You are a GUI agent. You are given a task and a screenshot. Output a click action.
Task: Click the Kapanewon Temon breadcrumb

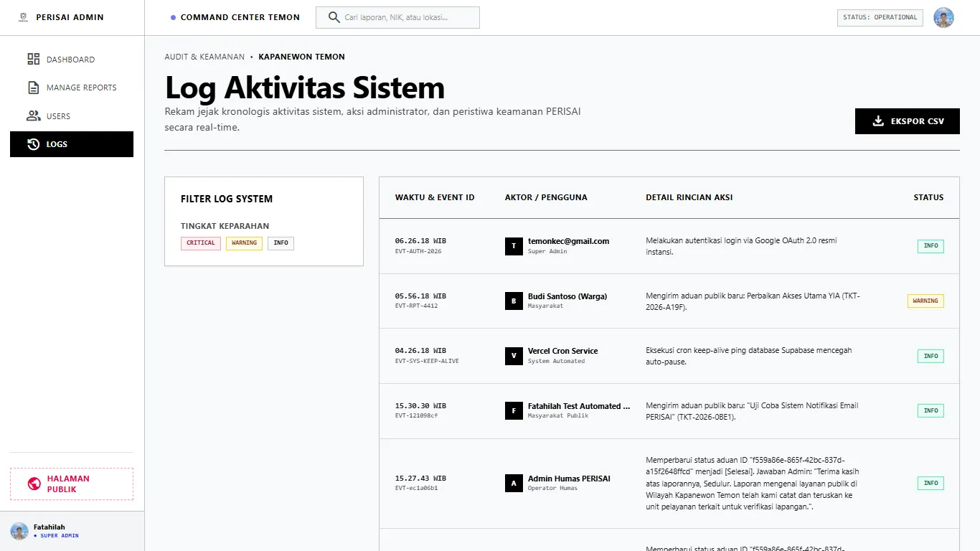[x=302, y=57]
